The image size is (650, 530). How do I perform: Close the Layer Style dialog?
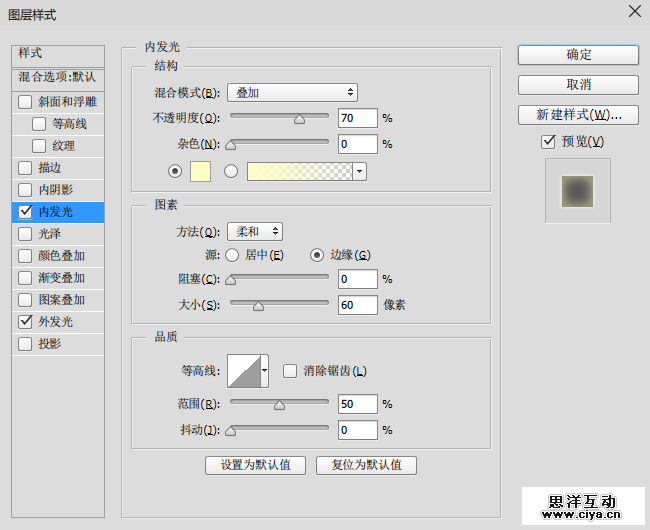633,12
